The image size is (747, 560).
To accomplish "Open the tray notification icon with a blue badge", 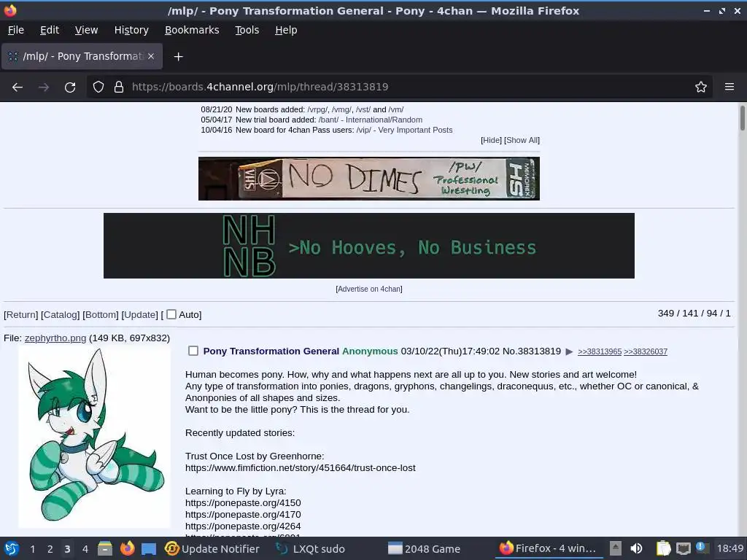I will (702, 548).
